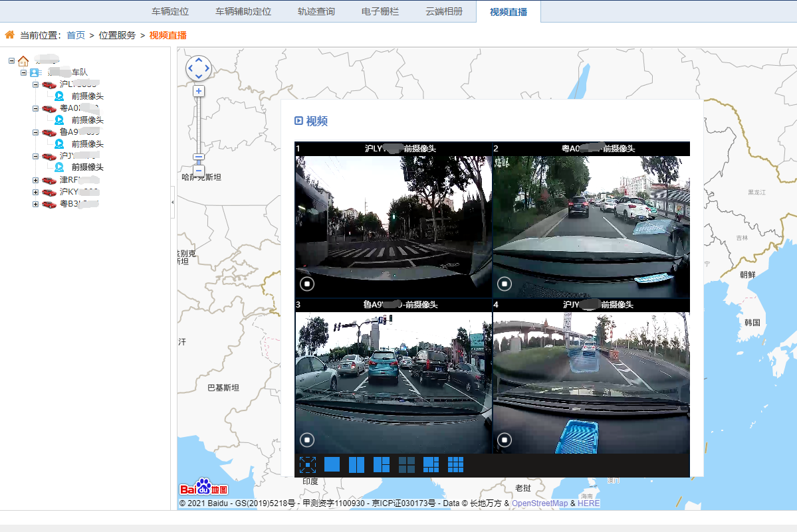The width and height of the screenshot is (797, 532).
Task: Zoom in the map with plus button
Action: (199, 91)
